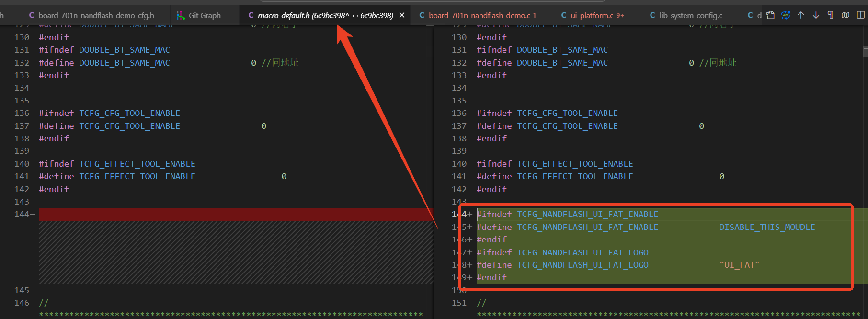
Task: Click added line '#ifndef TCFG_NANDFLASH_UI_FAT_ENABLE'
Action: [x=567, y=214]
